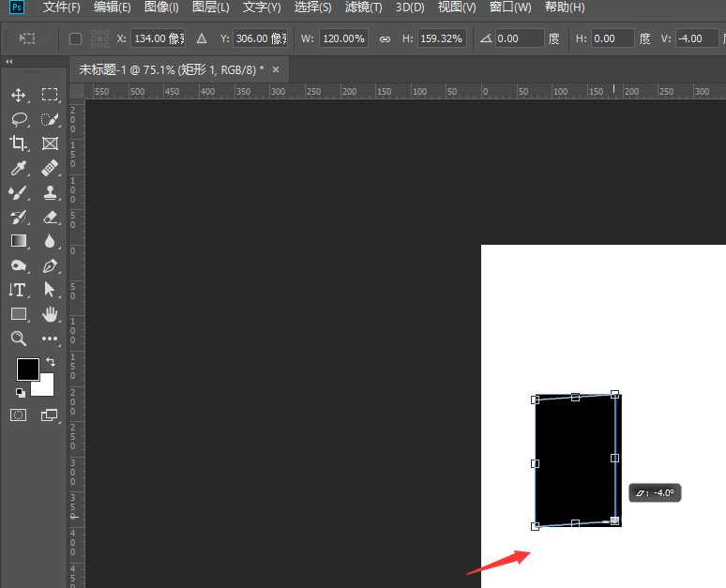Select the Hand tool

click(50, 314)
